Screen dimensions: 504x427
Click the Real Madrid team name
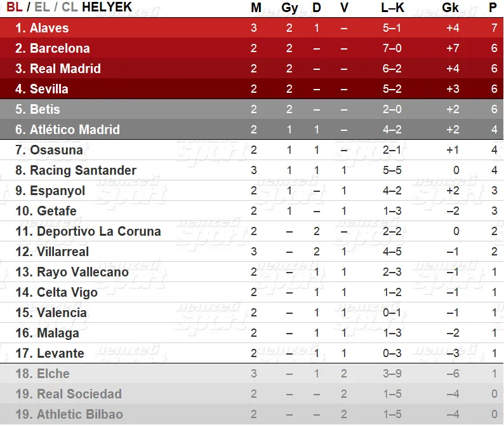coord(65,69)
